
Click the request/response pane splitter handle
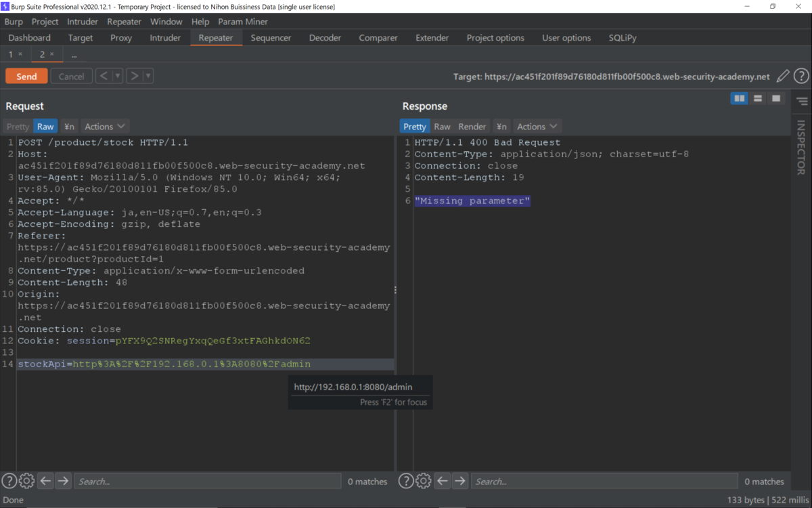click(396, 290)
